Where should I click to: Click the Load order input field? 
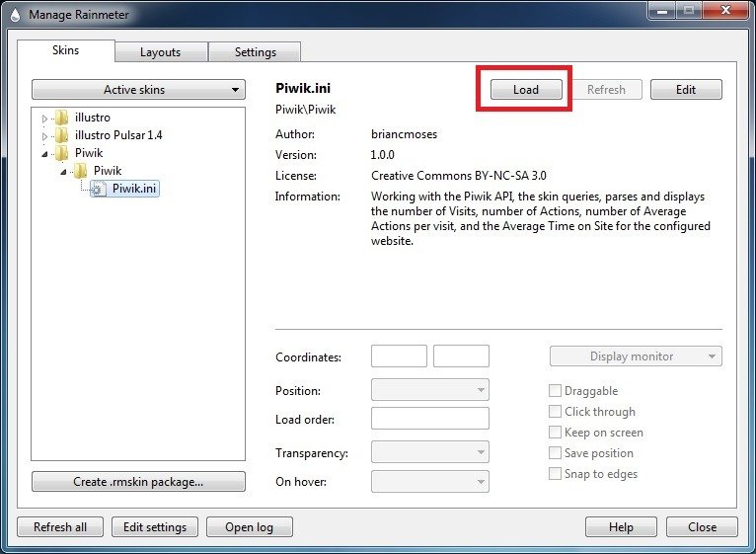tap(430, 419)
